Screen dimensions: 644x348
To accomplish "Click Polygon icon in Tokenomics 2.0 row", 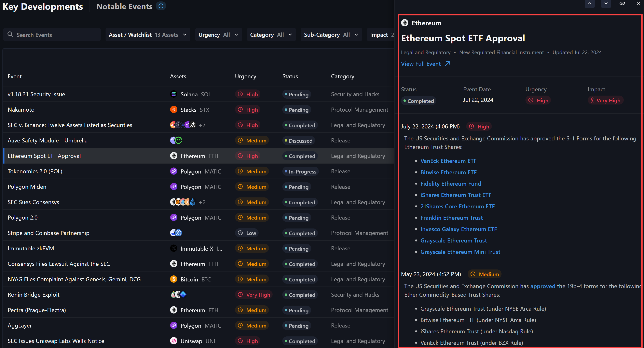I will (174, 171).
